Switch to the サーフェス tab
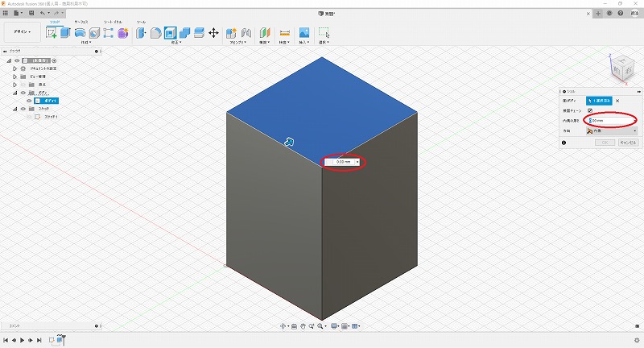 (81, 22)
